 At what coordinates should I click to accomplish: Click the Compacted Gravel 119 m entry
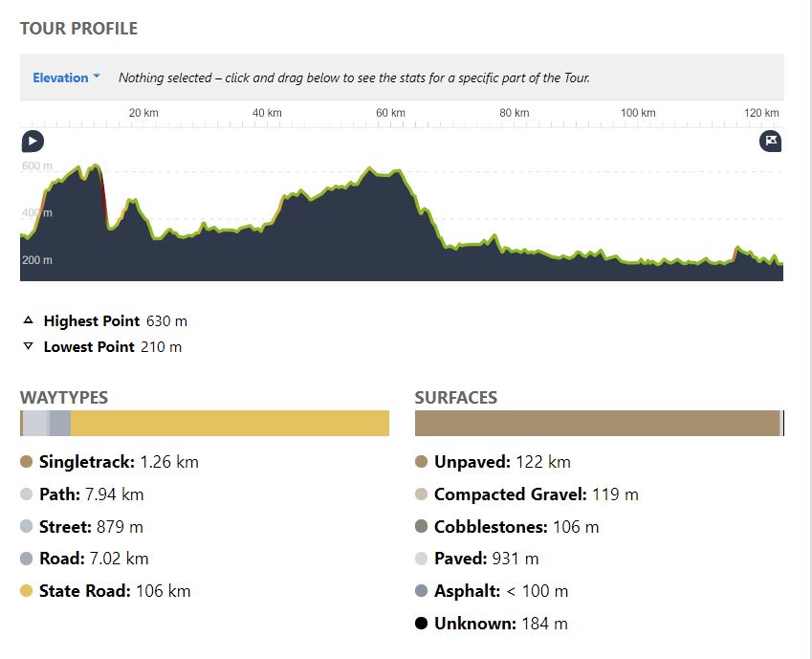pos(536,494)
